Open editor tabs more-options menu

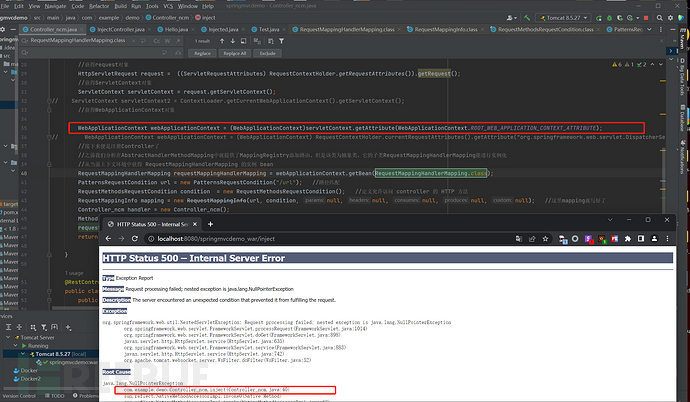(661, 29)
